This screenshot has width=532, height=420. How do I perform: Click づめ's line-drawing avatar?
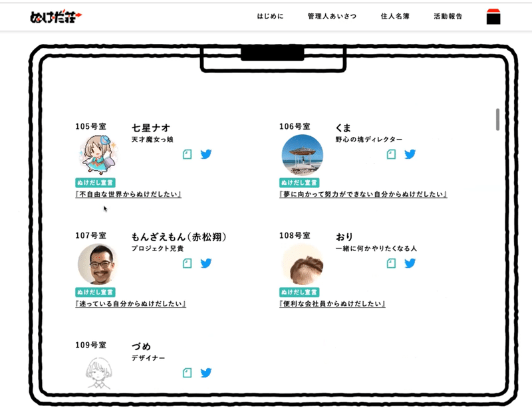point(98,373)
